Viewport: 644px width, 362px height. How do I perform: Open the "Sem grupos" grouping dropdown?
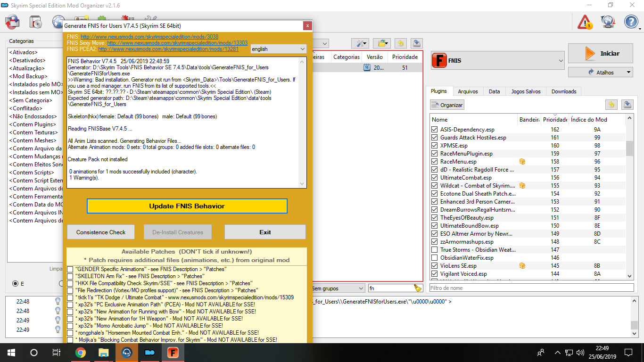(x=338, y=288)
